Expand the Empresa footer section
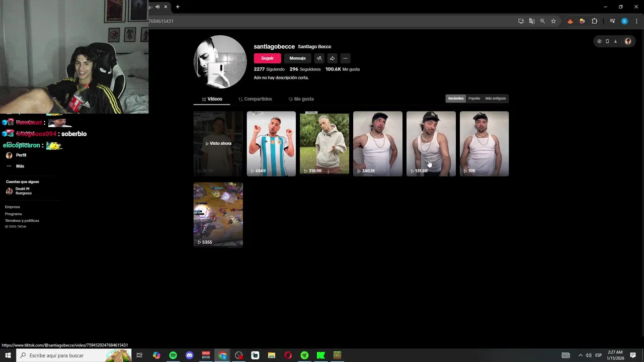The width and height of the screenshot is (644, 362). point(13,207)
